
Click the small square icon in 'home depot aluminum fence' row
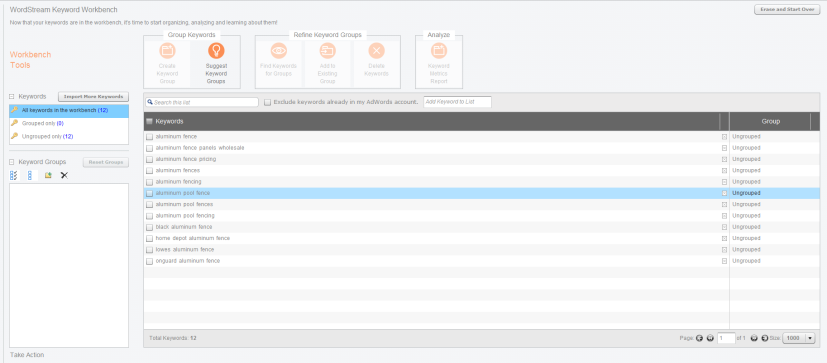point(724,238)
